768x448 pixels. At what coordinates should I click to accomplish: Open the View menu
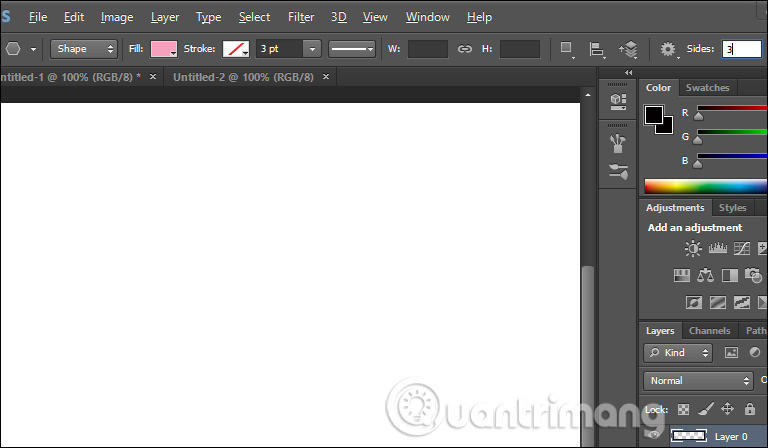tap(375, 17)
